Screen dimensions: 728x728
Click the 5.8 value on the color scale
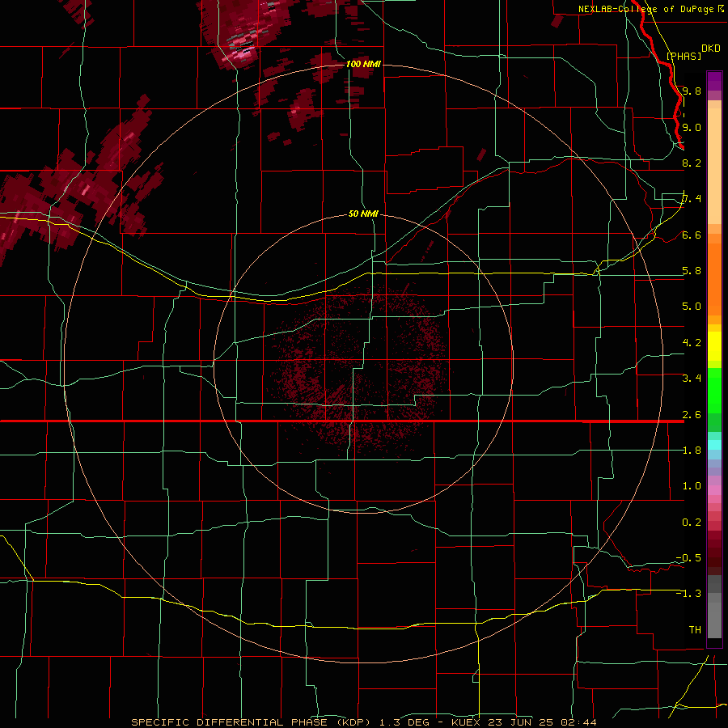pos(692,271)
